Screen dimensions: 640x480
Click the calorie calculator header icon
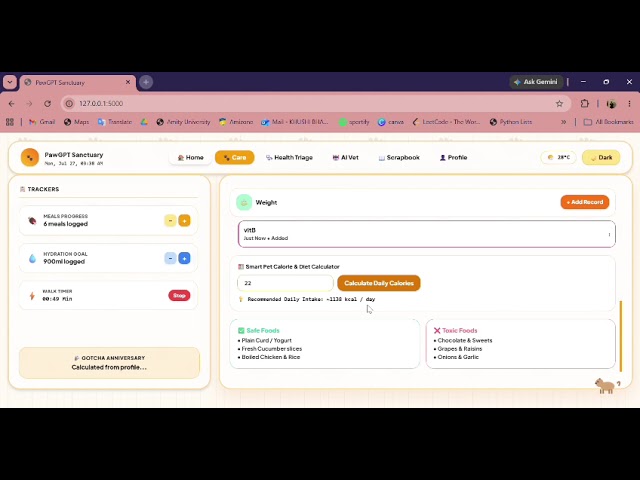point(241,267)
